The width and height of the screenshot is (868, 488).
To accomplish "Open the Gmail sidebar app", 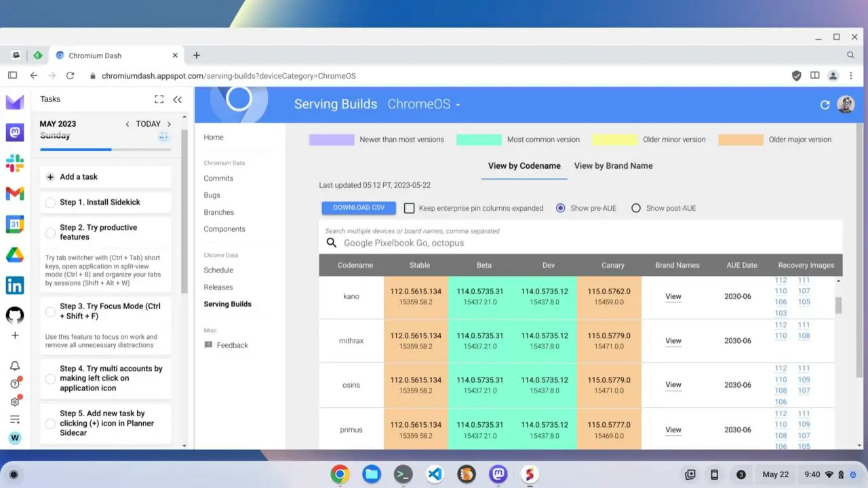I will coord(15,194).
